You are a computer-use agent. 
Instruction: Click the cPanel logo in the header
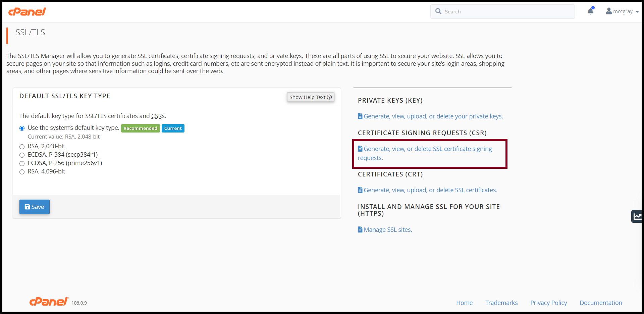click(x=27, y=12)
